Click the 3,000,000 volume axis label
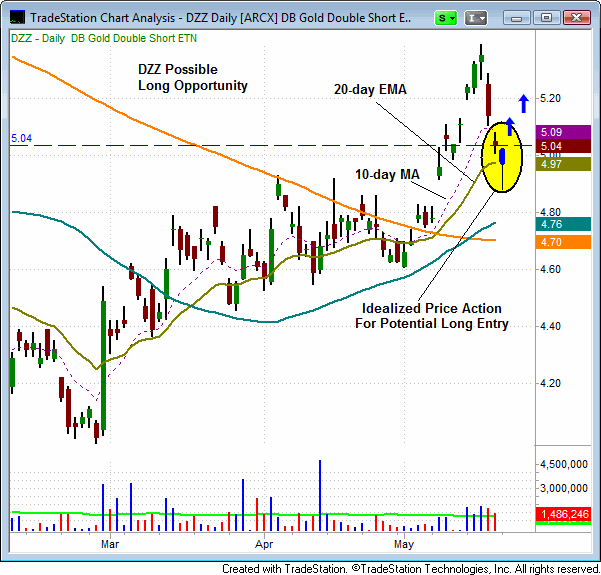Viewport: 601px width, 575px height. 563,488
